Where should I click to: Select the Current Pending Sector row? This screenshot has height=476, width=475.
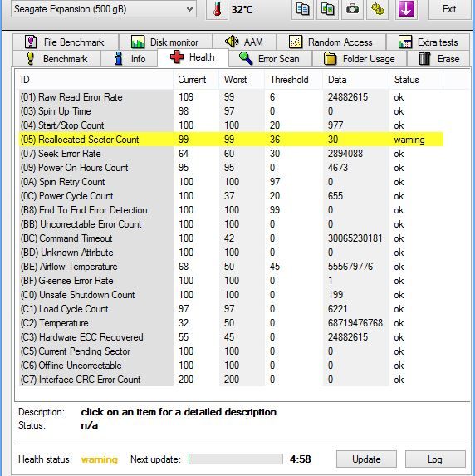(x=231, y=351)
